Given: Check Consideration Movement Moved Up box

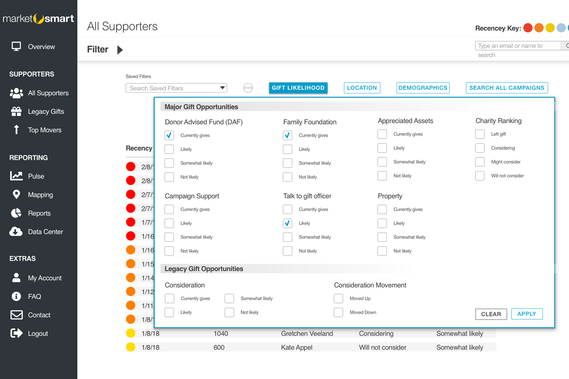Looking at the screenshot, I should tap(338, 298).
